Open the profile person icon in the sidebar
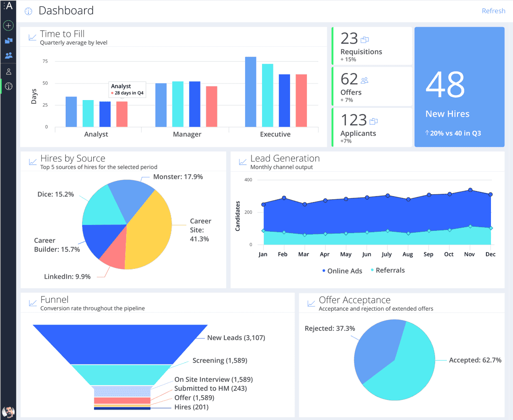The height and width of the screenshot is (420, 513). click(x=8, y=71)
